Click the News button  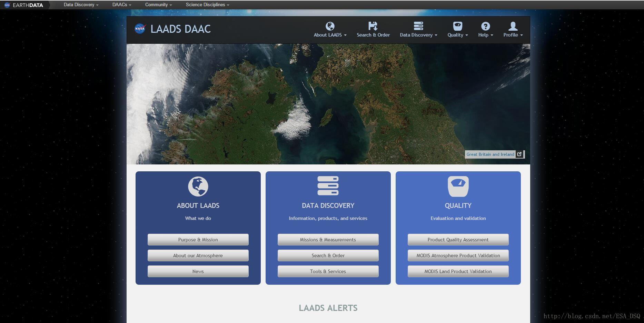pos(198,271)
